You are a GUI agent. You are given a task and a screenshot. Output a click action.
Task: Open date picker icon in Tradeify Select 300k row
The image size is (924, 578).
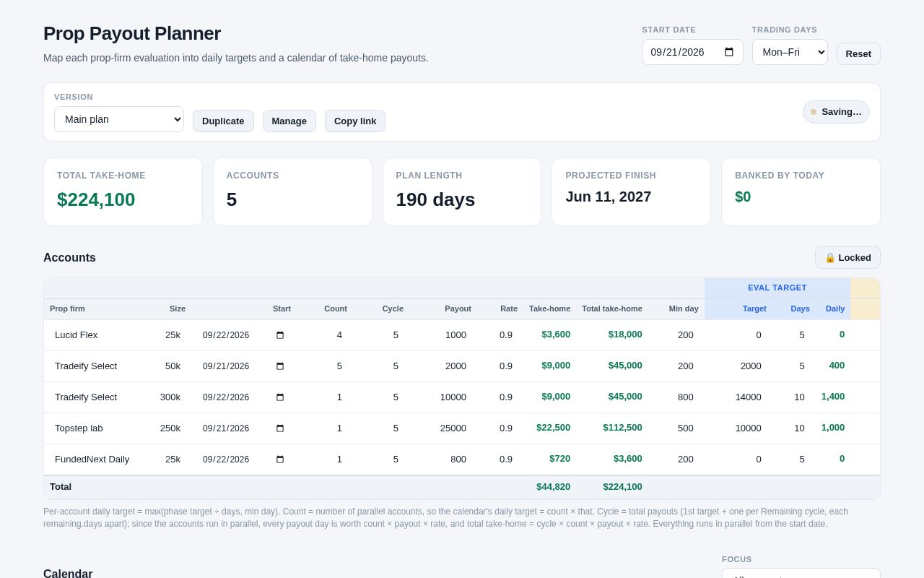(280, 397)
